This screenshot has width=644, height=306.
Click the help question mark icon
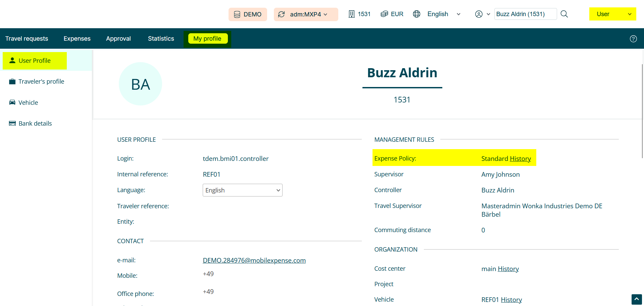pyautogui.click(x=633, y=39)
